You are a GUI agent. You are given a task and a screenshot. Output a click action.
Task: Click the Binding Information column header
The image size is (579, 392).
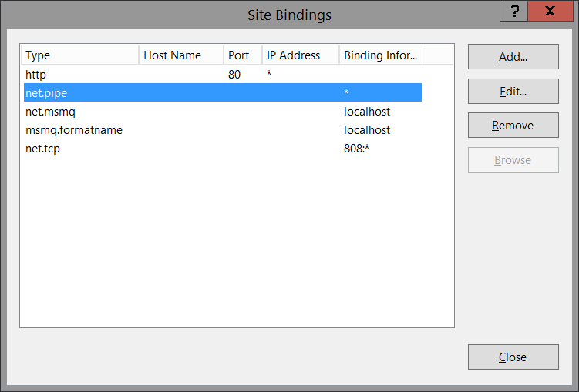(x=381, y=55)
